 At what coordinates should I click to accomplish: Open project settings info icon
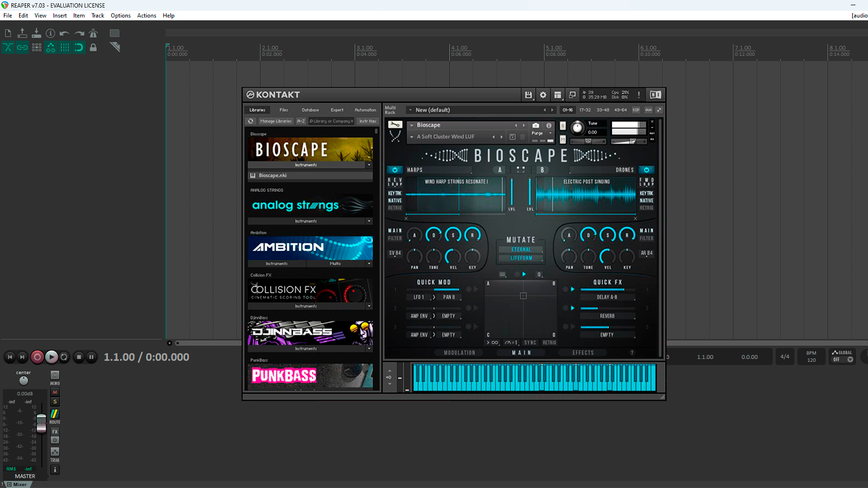[x=50, y=33]
